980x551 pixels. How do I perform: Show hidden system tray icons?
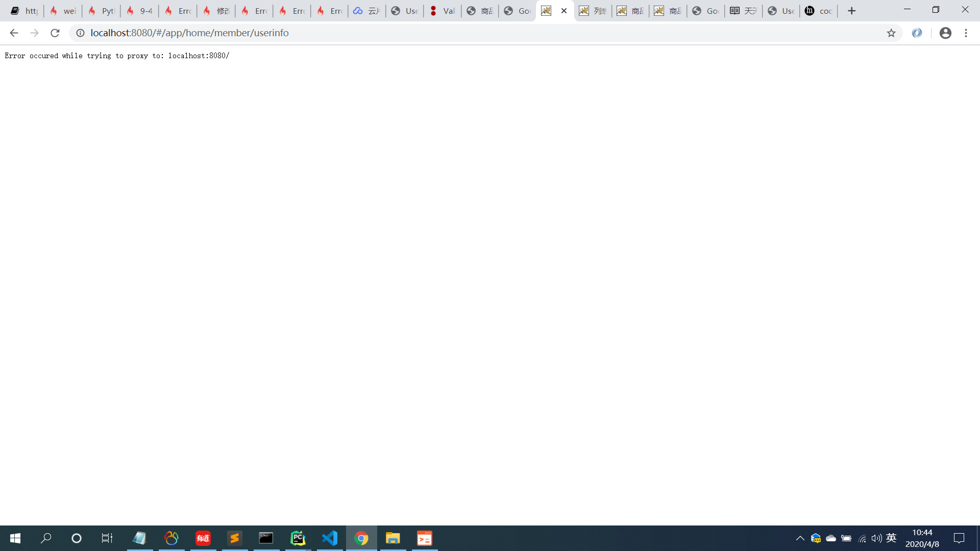tap(800, 538)
